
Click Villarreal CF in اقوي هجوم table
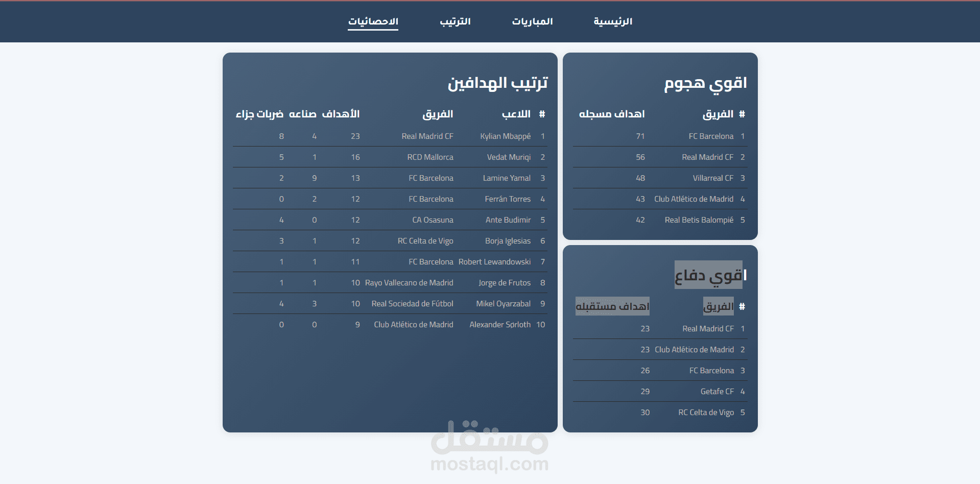pyautogui.click(x=713, y=178)
